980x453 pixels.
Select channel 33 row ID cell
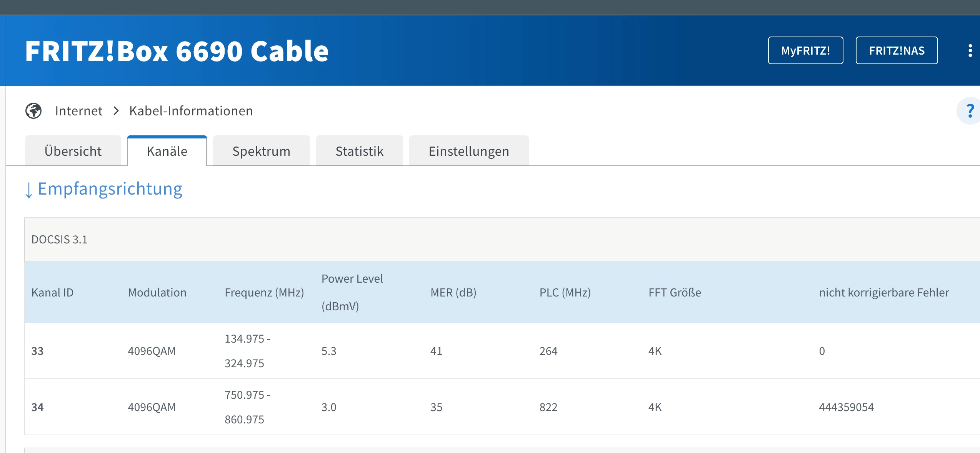(x=37, y=351)
